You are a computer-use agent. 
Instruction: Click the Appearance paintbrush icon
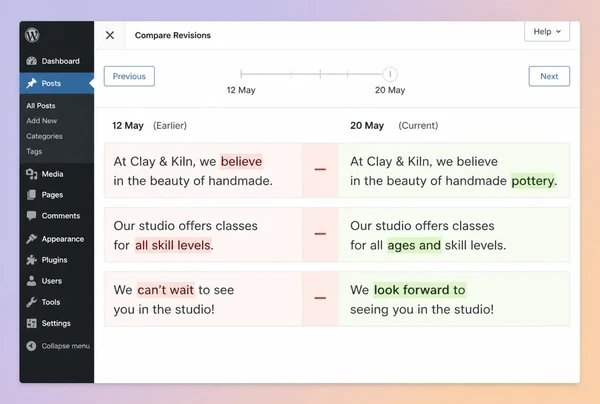[x=31, y=239]
